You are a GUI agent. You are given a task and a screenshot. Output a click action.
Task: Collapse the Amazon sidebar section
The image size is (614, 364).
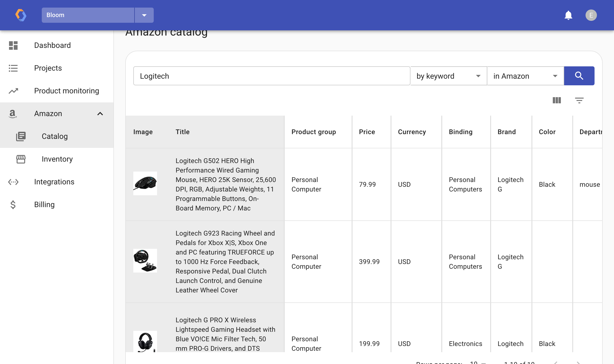pyautogui.click(x=100, y=114)
